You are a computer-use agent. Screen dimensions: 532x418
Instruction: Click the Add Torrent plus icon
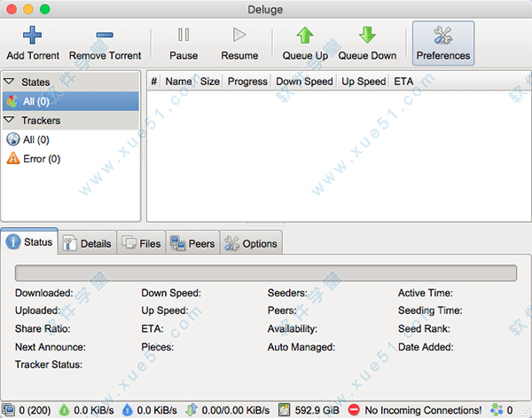32,35
